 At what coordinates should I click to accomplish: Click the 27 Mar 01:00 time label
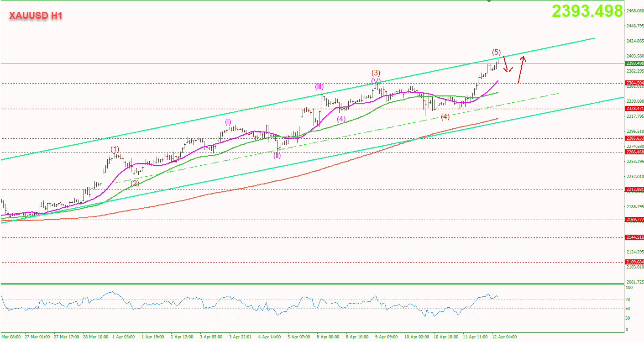tap(37, 337)
